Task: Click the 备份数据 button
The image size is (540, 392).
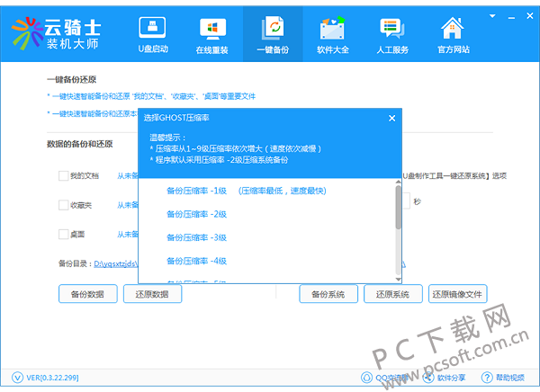Action: (88, 294)
